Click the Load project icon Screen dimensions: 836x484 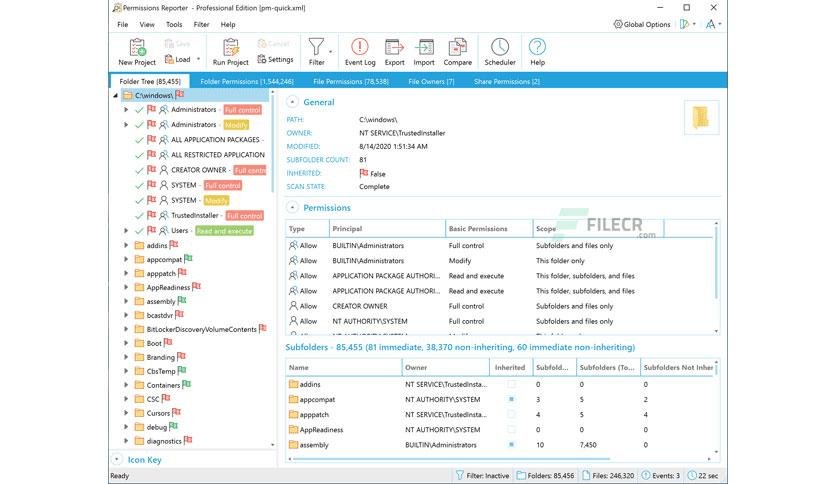click(x=170, y=59)
